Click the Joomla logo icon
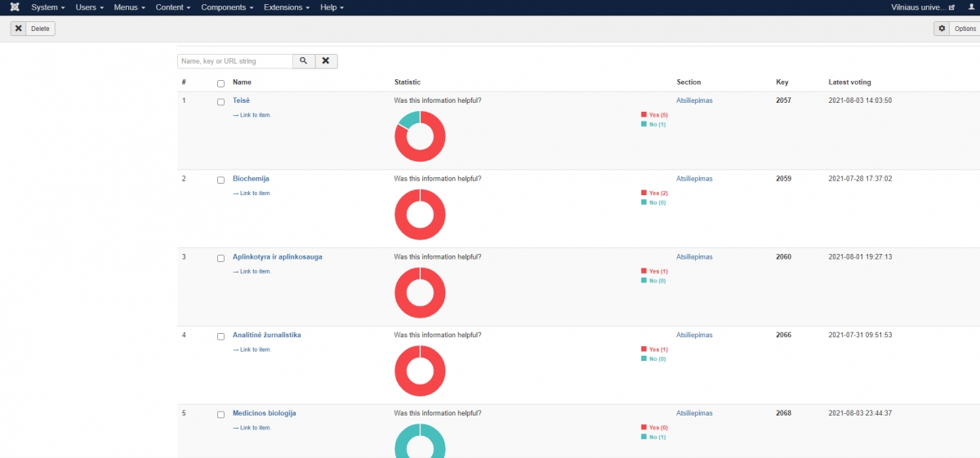This screenshot has height=458, width=980. pos(12,7)
